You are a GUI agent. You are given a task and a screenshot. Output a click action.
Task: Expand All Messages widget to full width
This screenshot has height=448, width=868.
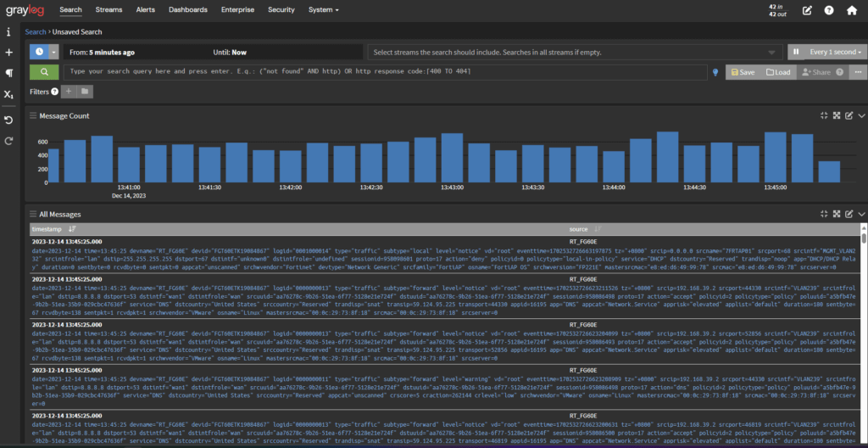pos(837,214)
